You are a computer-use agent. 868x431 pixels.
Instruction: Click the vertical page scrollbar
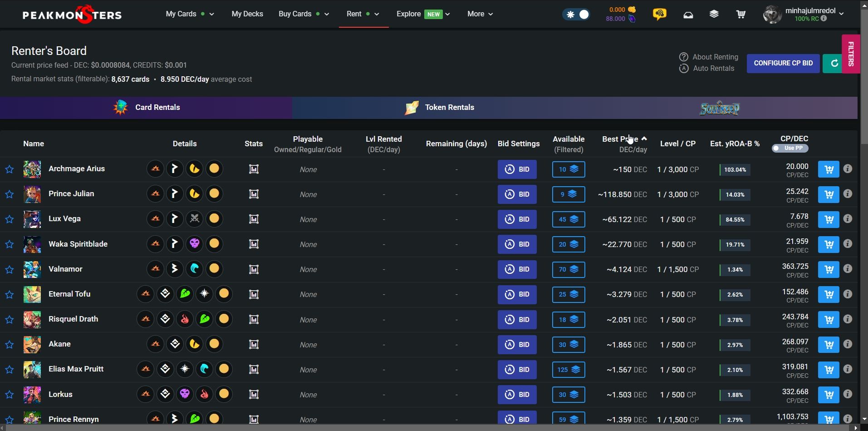point(864,77)
